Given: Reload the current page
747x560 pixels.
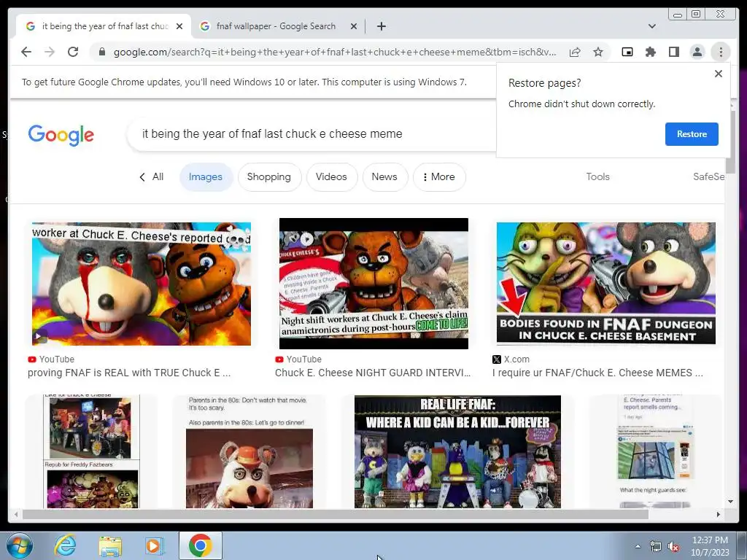Looking at the screenshot, I should [x=73, y=52].
